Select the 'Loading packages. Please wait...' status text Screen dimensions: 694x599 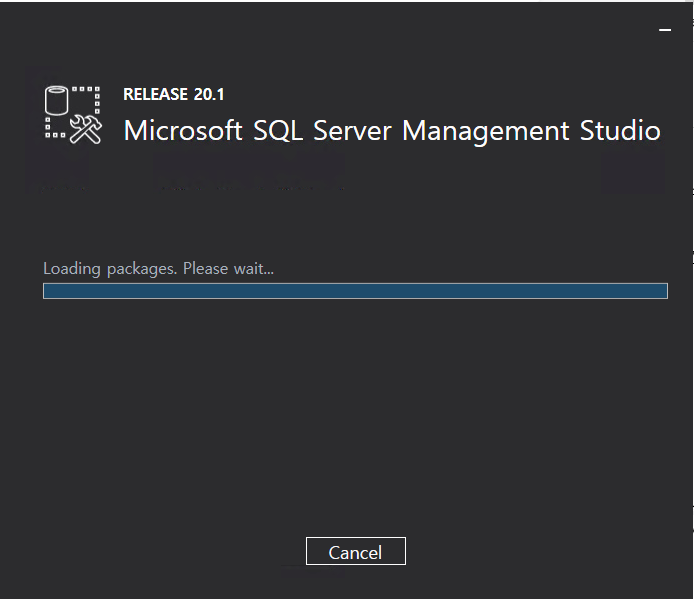tap(158, 269)
